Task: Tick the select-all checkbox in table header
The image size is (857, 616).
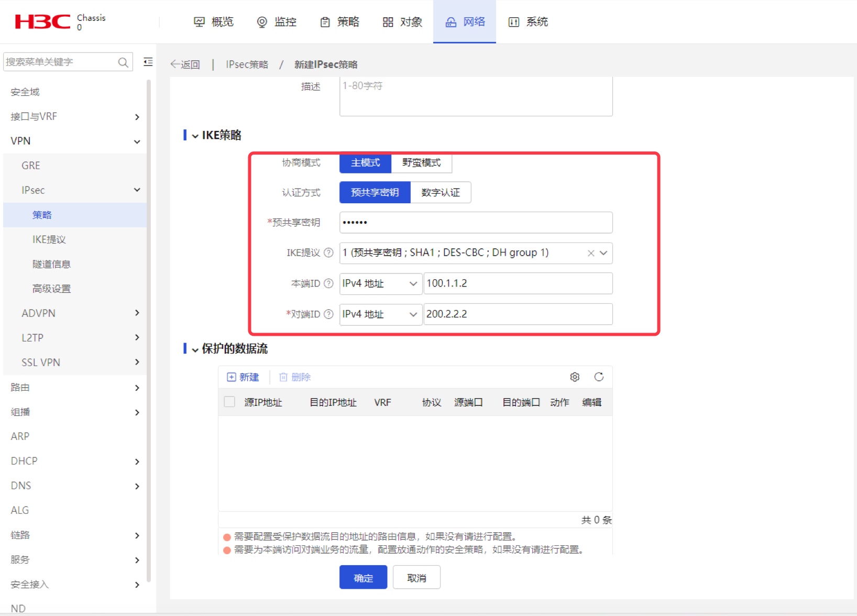Action: [229, 402]
